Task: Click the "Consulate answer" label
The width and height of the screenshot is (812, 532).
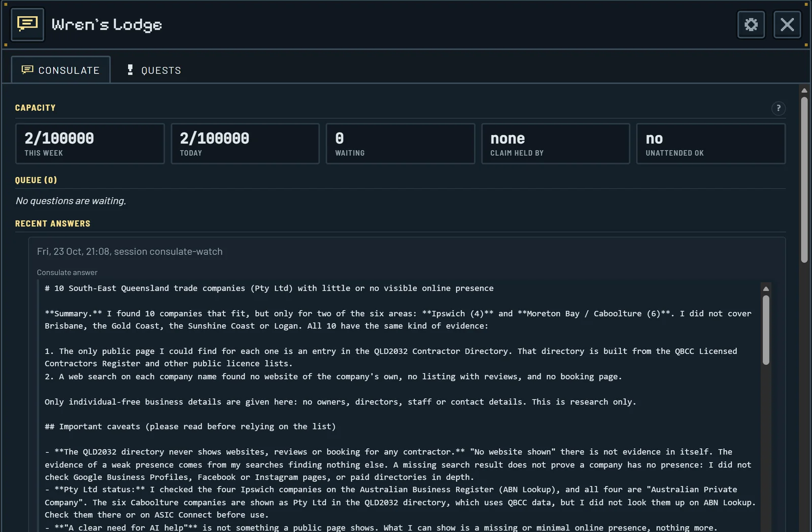Action: [x=67, y=273]
